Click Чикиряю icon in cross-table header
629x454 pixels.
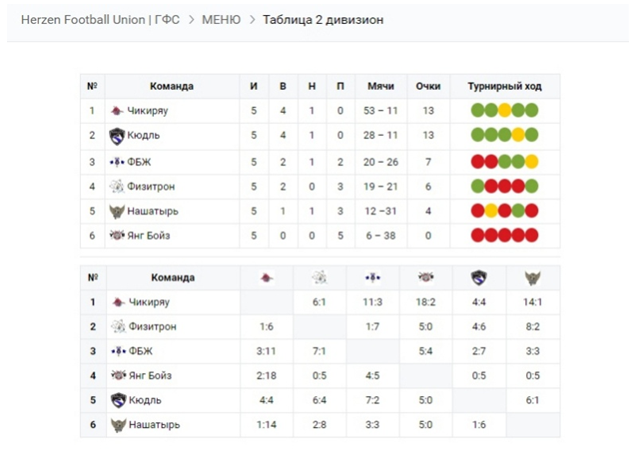pos(266,277)
